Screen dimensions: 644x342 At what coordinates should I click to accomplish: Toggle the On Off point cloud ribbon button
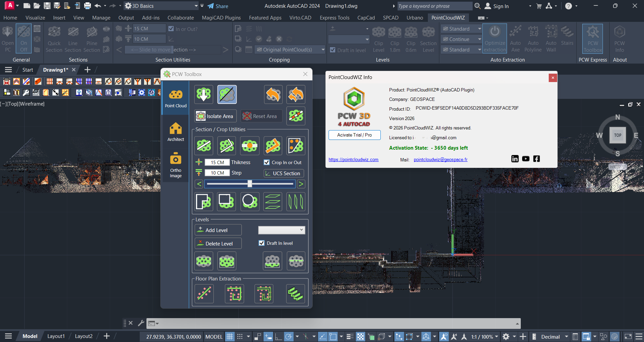coord(24,39)
